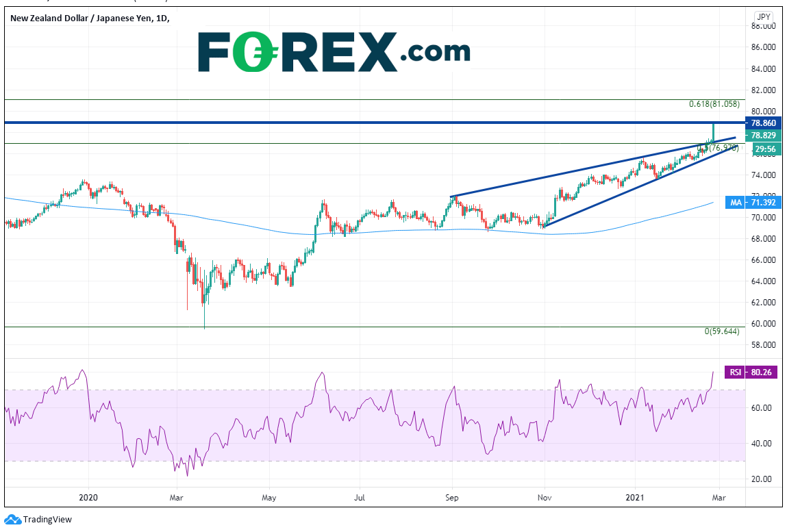
Task: Click the 29:56 countdown timer label
Action: 765,149
